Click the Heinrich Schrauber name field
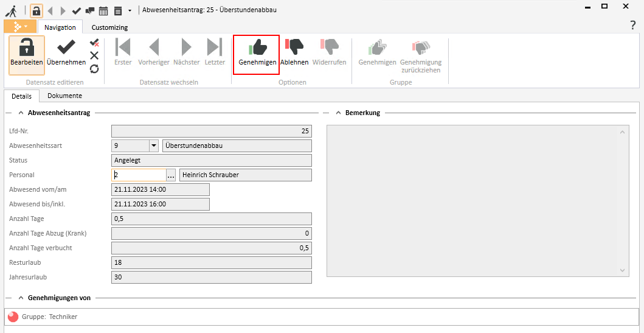The width and height of the screenshot is (644, 333). tap(246, 175)
